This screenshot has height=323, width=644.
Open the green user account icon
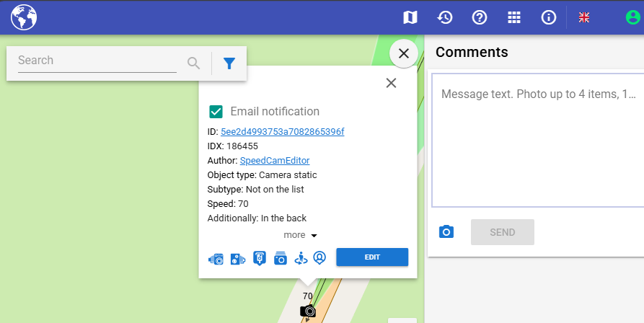tap(633, 17)
